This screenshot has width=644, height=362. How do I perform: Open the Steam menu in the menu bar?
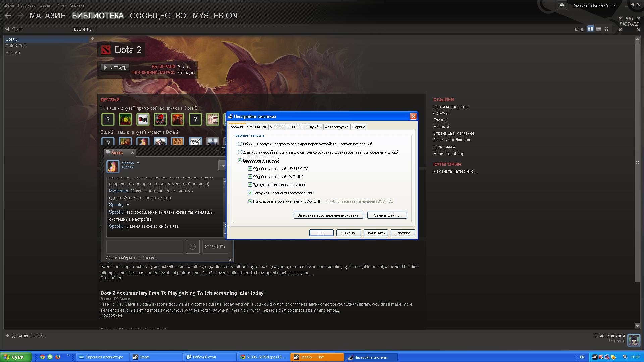pyautogui.click(x=9, y=5)
